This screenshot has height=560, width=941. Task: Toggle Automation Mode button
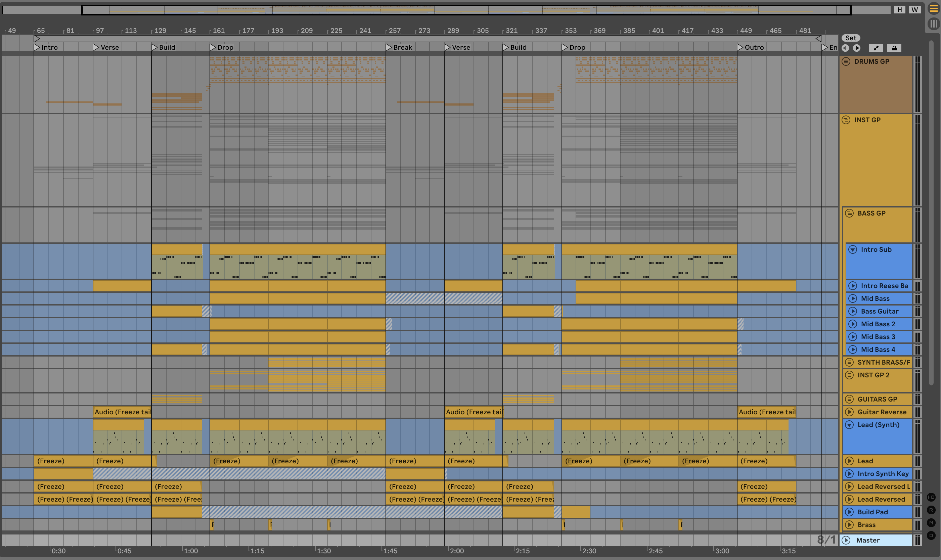(876, 48)
